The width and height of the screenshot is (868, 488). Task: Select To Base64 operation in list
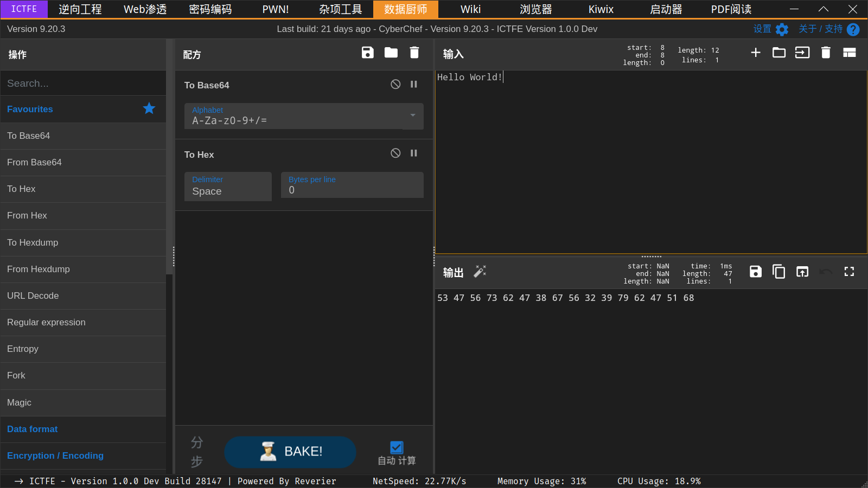(x=83, y=136)
